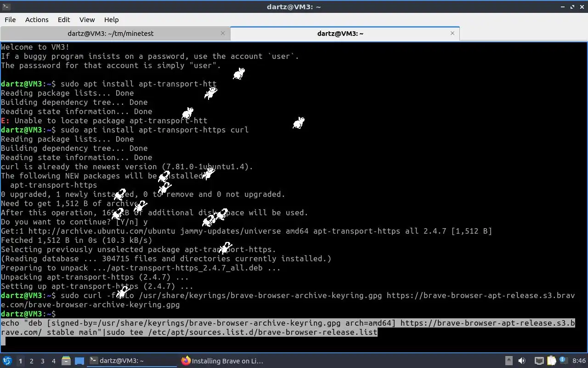The height and width of the screenshot is (368, 588).
Task: Click the network connection tray icon
Action: coord(539,361)
